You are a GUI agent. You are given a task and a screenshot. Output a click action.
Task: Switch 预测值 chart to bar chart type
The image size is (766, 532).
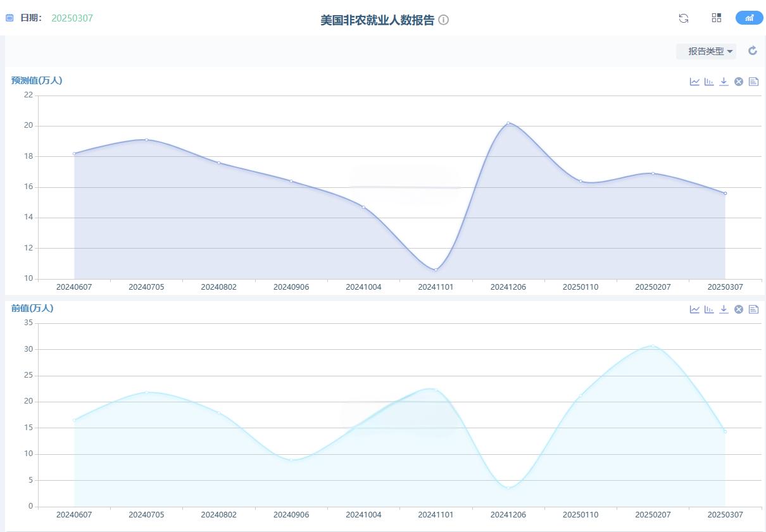[x=709, y=82]
